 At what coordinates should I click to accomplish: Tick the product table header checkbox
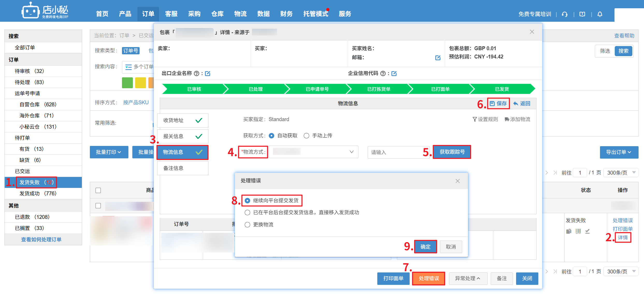(98, 190)
